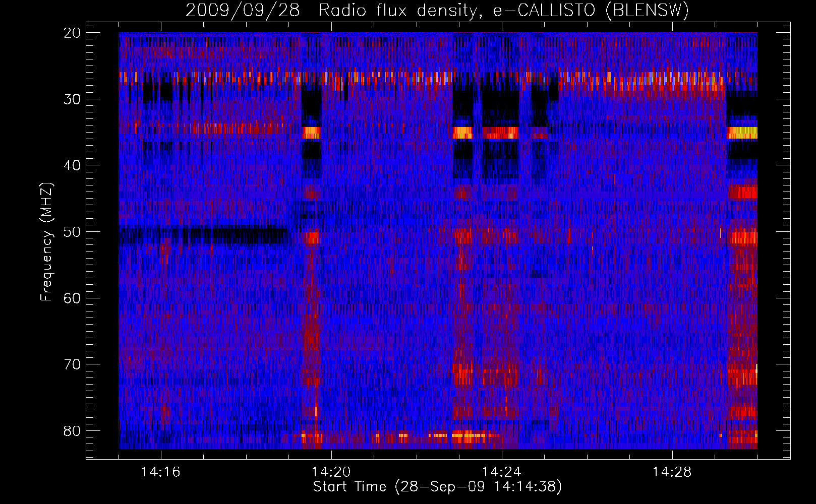
Task: Click the 14:16 time tick label
Action: (161, 472)
